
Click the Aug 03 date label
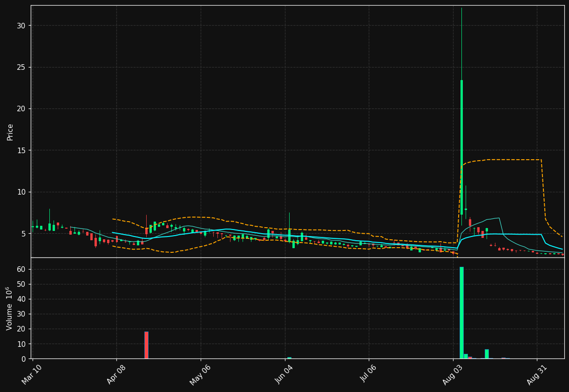[x=453, y=375]
